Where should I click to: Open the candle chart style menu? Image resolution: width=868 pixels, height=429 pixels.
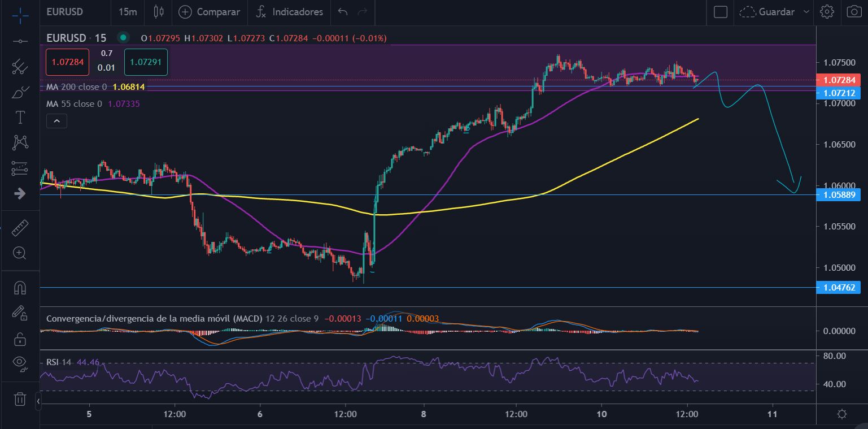(158, 12)
